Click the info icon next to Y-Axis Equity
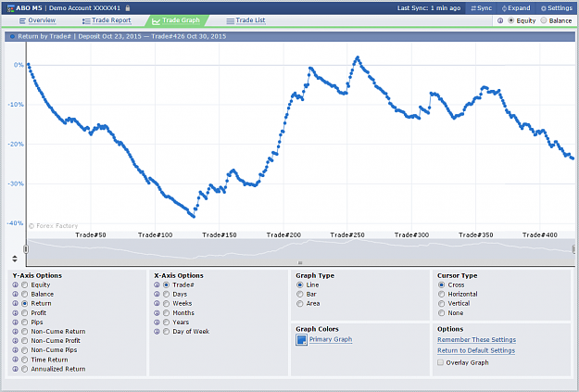 [15, 285]
